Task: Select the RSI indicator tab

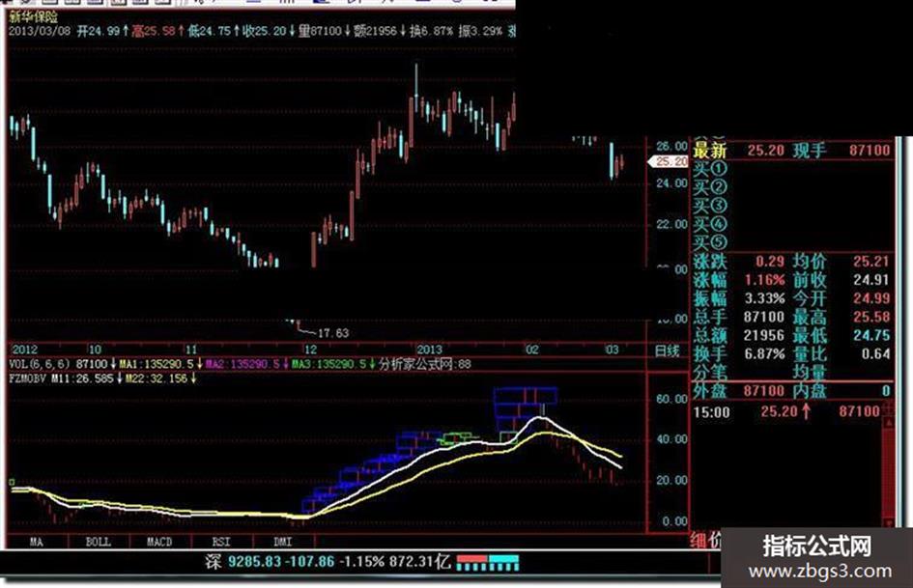Action: (221, 542)
